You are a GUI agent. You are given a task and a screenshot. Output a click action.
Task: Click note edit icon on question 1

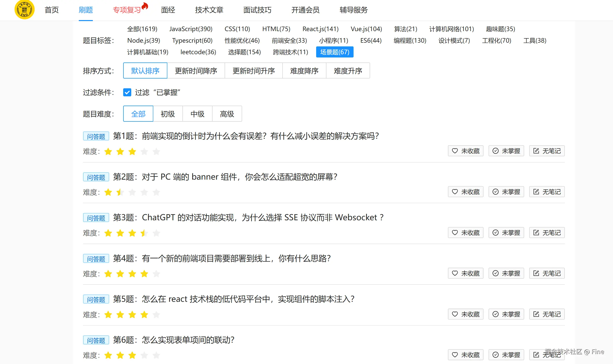536,151
